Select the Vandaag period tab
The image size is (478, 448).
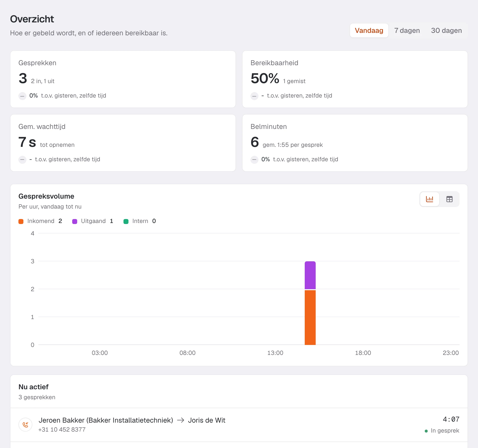369,30
